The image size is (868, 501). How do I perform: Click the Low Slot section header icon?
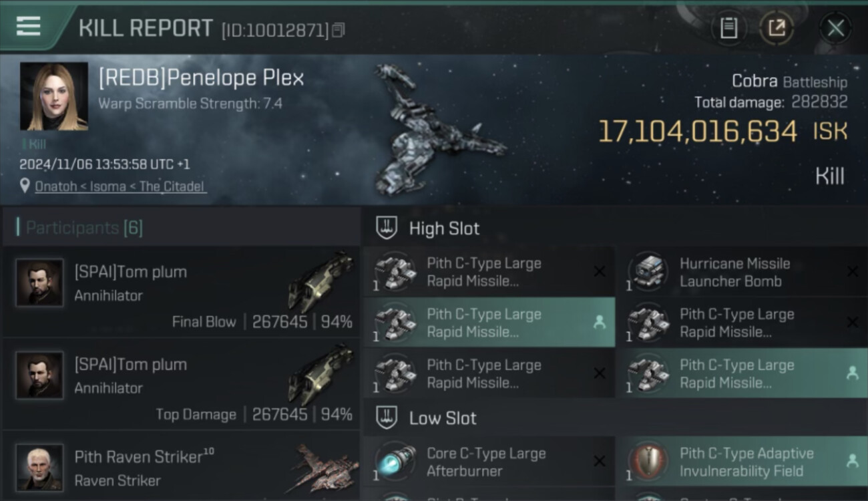tap(387, 417)
